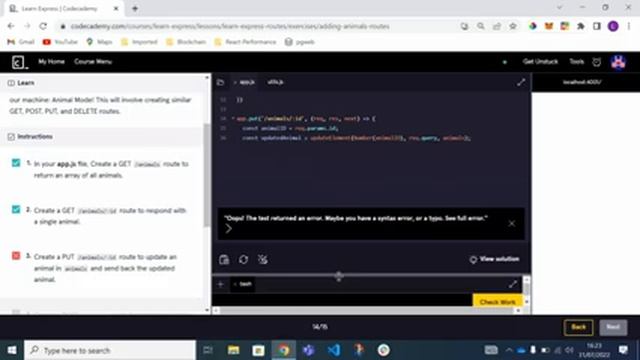
Task: Toggle instruction step 2 checkbox
Action: coord(16,210)
